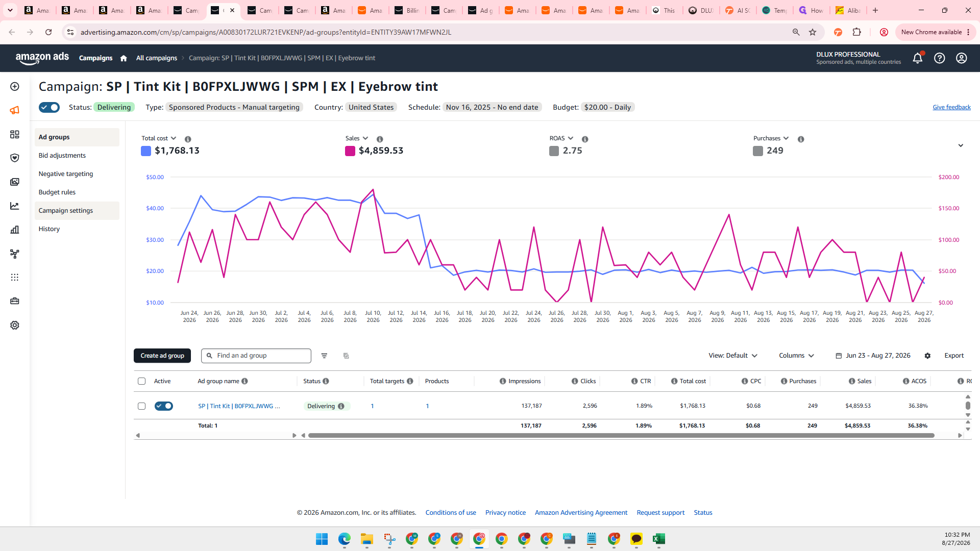Screen dimensions: 980x551
Task: Click the blue Total cost color swatch
Action: click(x=146, y=151)
